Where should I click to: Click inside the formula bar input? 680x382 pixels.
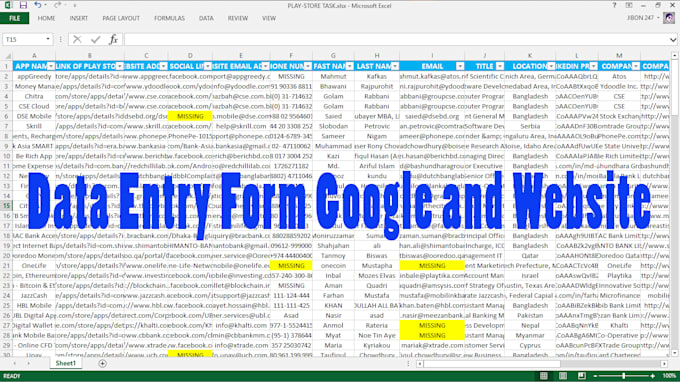click(x=396, y=39)
